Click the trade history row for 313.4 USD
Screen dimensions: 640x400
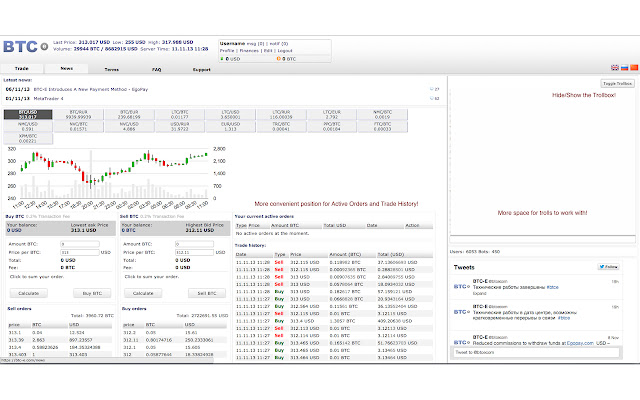[334, 321]
